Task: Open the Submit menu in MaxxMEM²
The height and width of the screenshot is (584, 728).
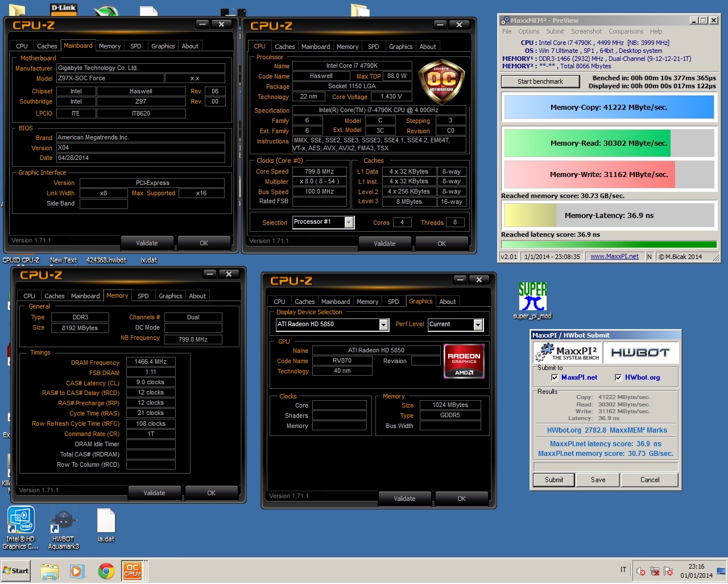Action: [555, 32]
